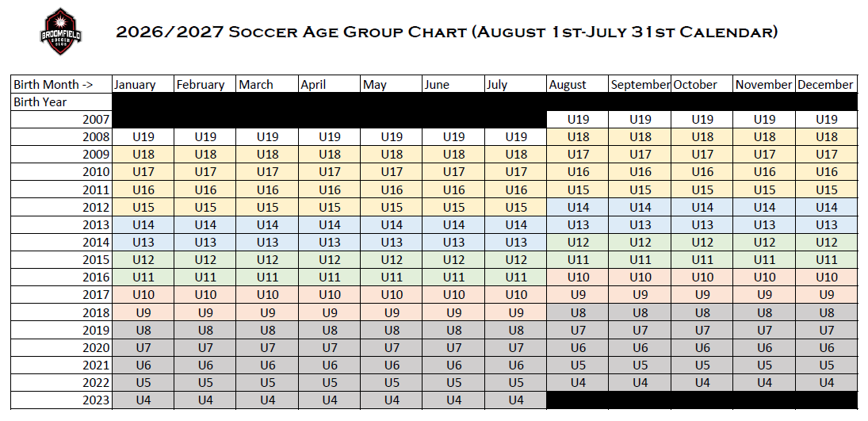Select the U4 cell for January 2023
This screenshot has width=868, height=421.
[x=143, y=400]
